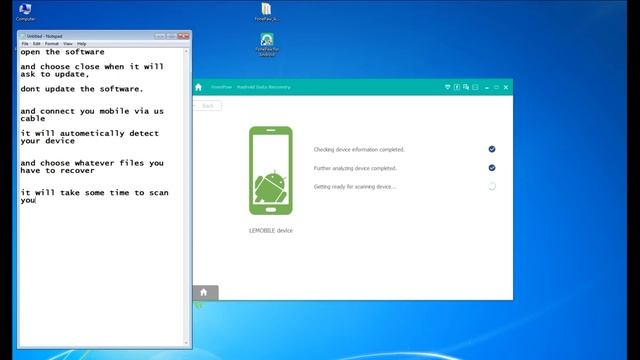Viewport: 640px width, 360px height.
Task: Minimize the FonePaw window
Action: [x=487, y=87]
